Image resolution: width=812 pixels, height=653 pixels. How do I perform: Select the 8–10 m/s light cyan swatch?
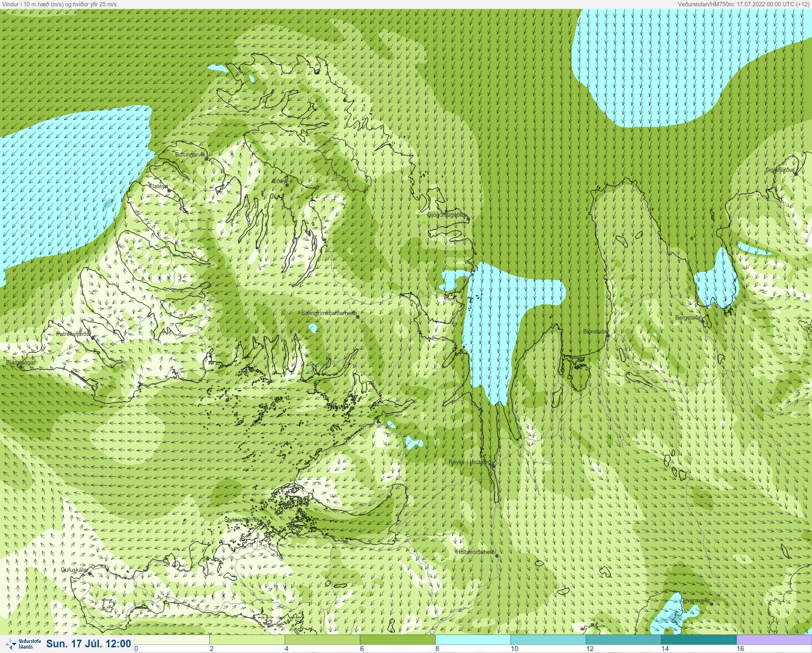(473, 640)
